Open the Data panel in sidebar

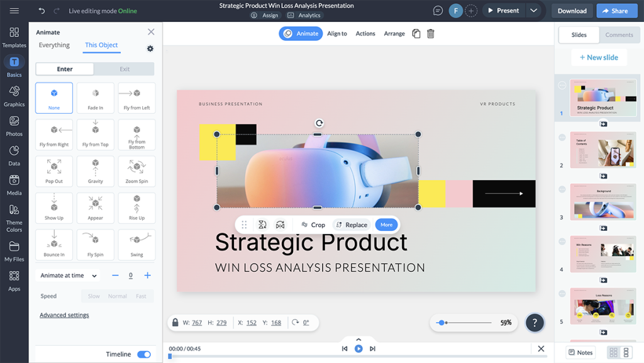click(x=13, y=157)
